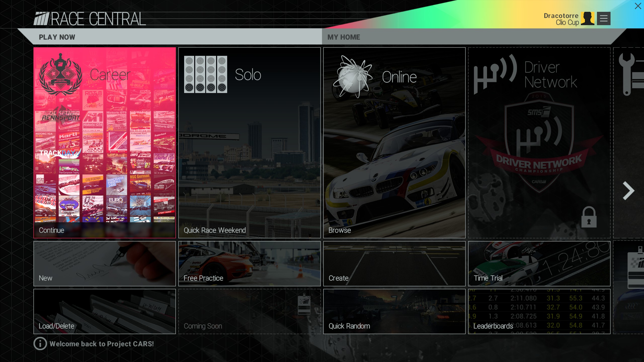Click the Driver Network gear-shift signal icon

pyautogui.click(x=495, y=74)
